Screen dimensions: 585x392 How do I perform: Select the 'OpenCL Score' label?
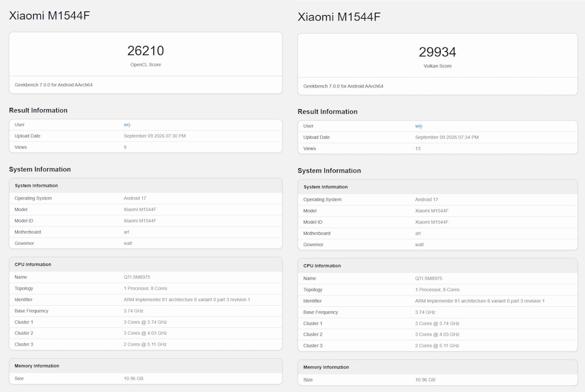click(145, 65)
